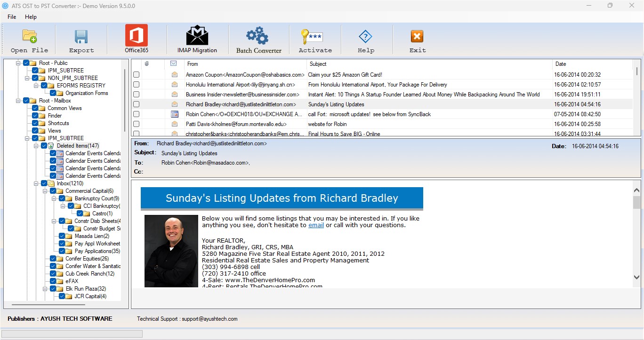644x340 pixels.
Task: Tick the checkbox for the Richard Bradley email
Action: (x=136, y=104)
